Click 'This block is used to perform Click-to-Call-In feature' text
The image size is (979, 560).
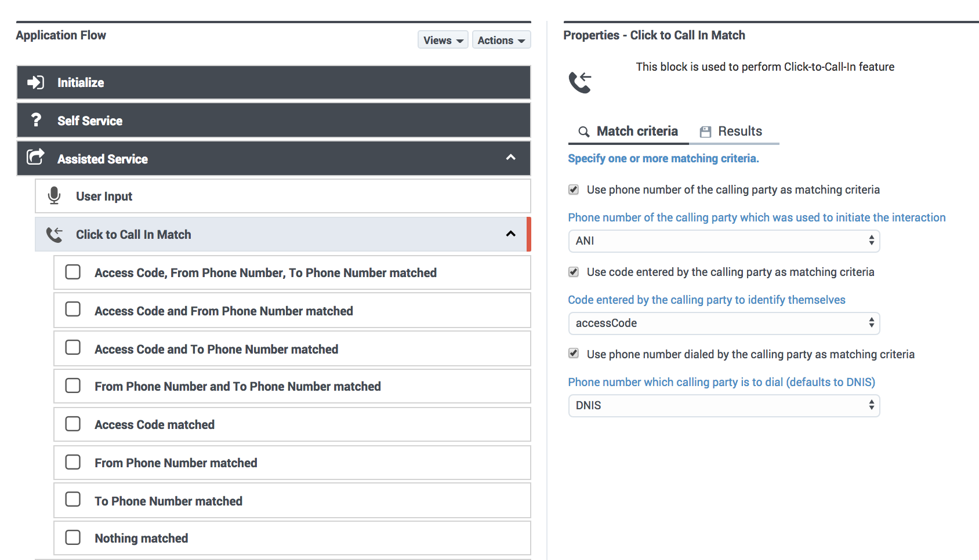[765, 67]
